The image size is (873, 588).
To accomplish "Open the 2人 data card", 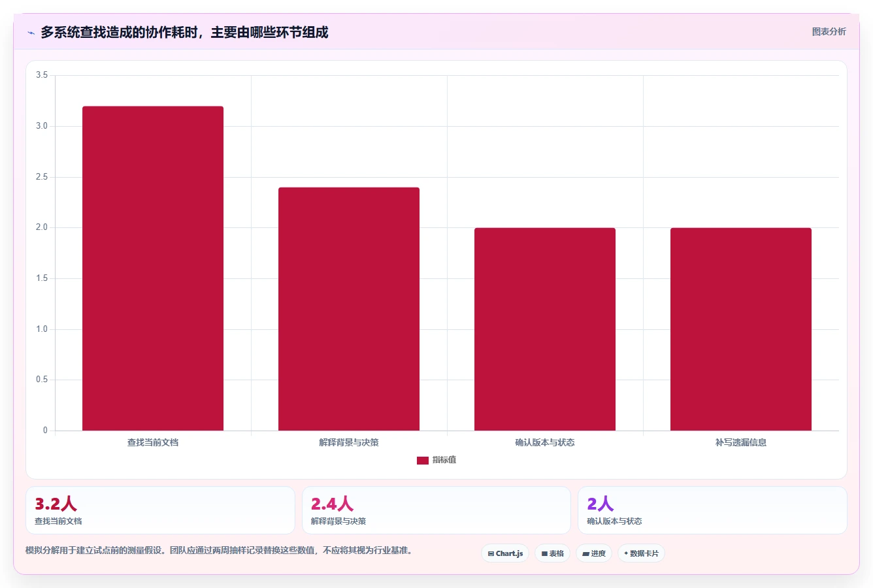I will pyautogui.click(x=712, y=510).
